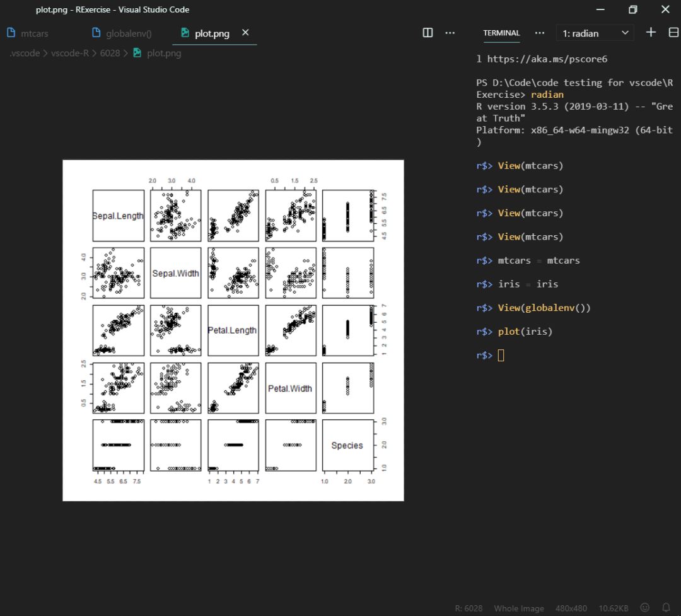Open the '1: radian' terminal dropdown
The width and height of the screenshot is (681, 616).
tap(595, 33)
